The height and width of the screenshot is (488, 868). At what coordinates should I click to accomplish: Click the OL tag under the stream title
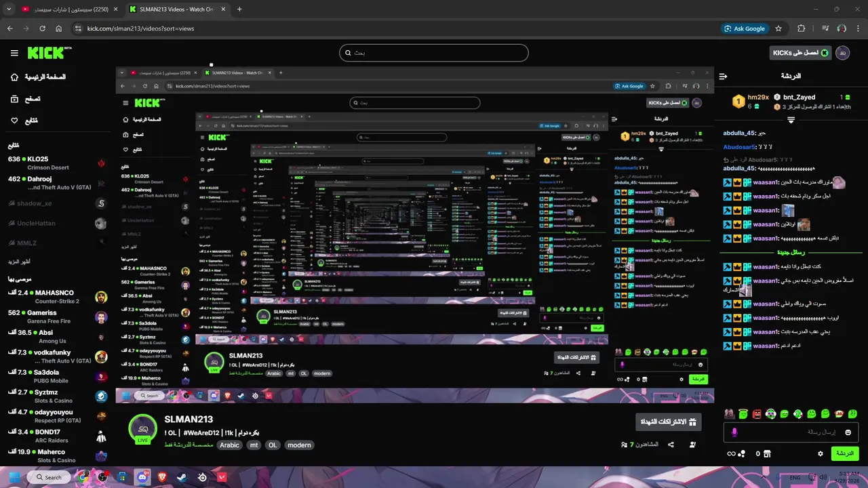pos(273,445)
